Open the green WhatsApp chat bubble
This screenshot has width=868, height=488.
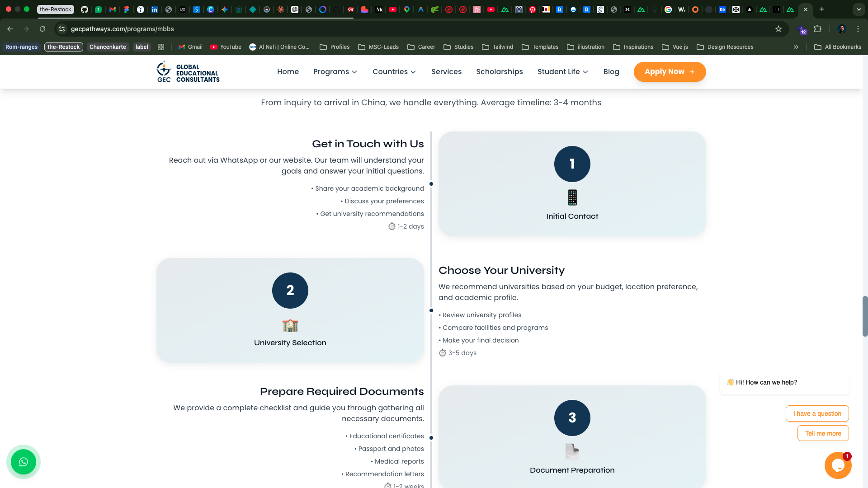click(24, 462)
